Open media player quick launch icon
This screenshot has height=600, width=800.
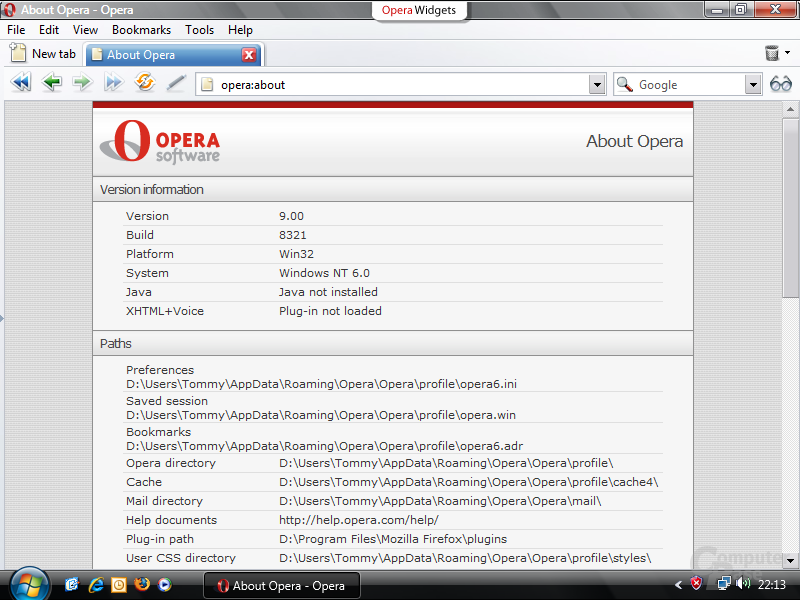tap(165, 584)
